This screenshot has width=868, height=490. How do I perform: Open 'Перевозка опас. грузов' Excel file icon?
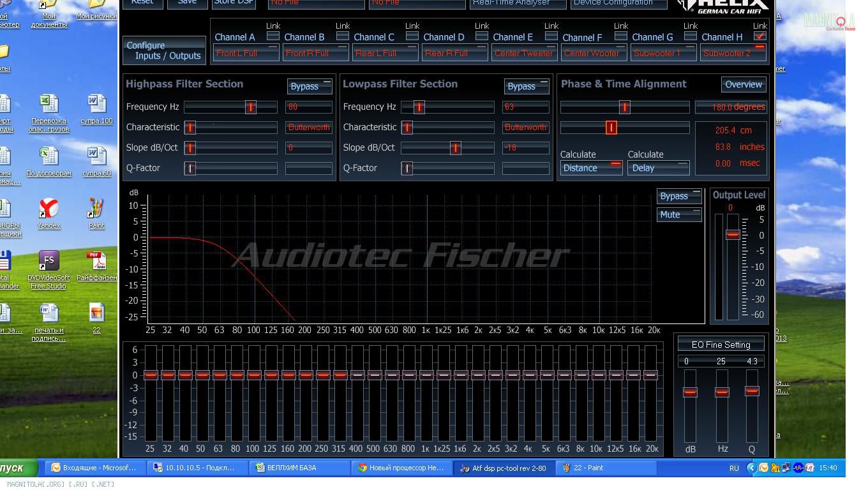49,113
